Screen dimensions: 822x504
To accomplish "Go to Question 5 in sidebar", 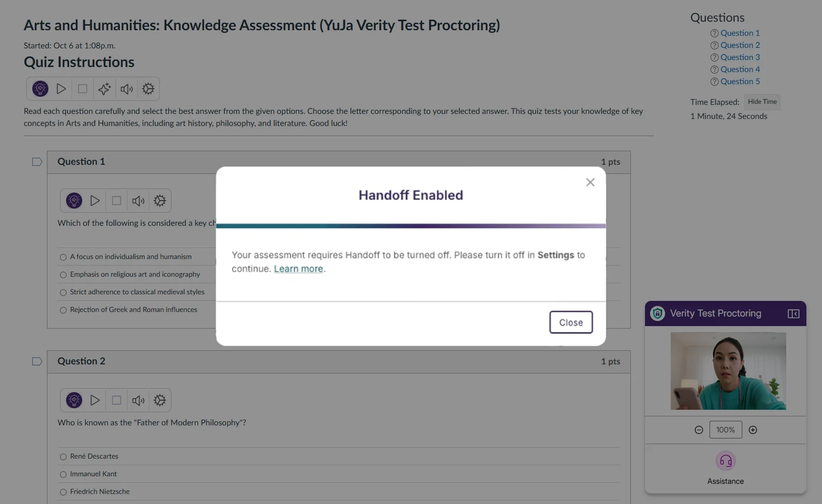I will pos(740,82).
